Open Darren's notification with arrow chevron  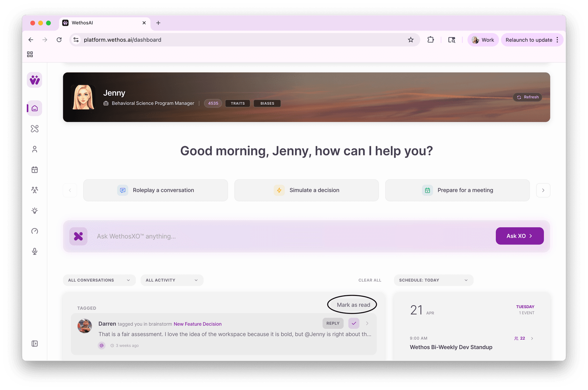(x=367, y=323)
